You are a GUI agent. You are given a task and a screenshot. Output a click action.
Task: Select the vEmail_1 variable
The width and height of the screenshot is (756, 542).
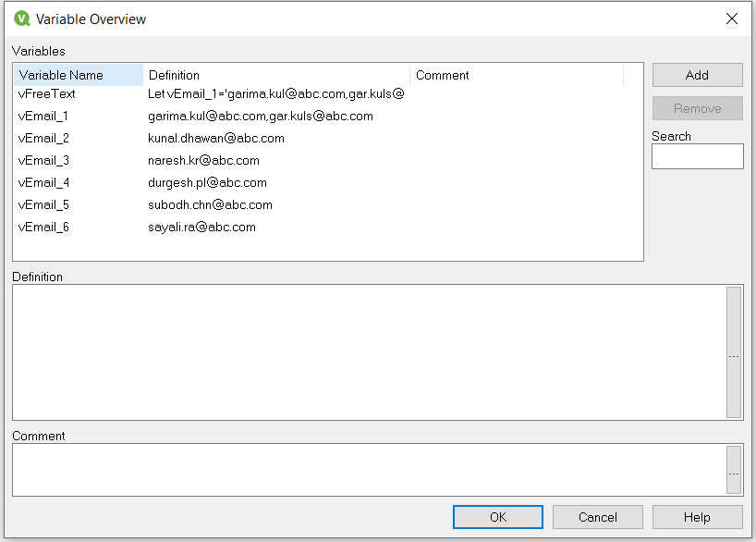pyautogui.click(x=43, y=116)
